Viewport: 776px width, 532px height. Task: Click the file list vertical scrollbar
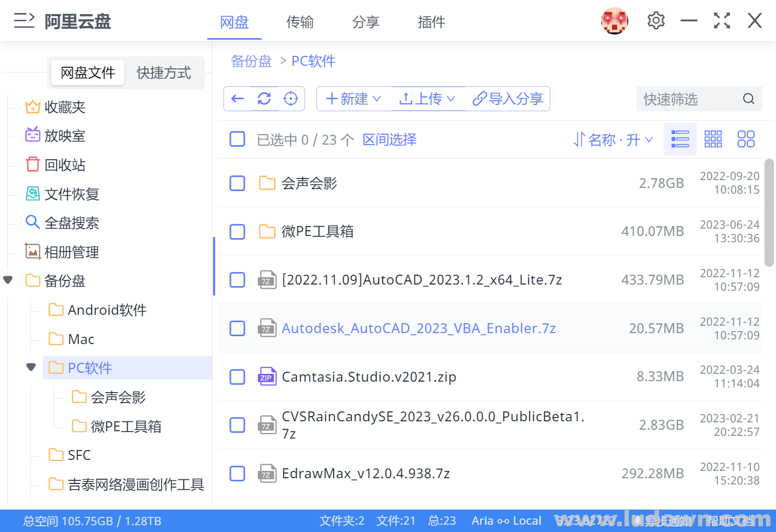[769, 213]
